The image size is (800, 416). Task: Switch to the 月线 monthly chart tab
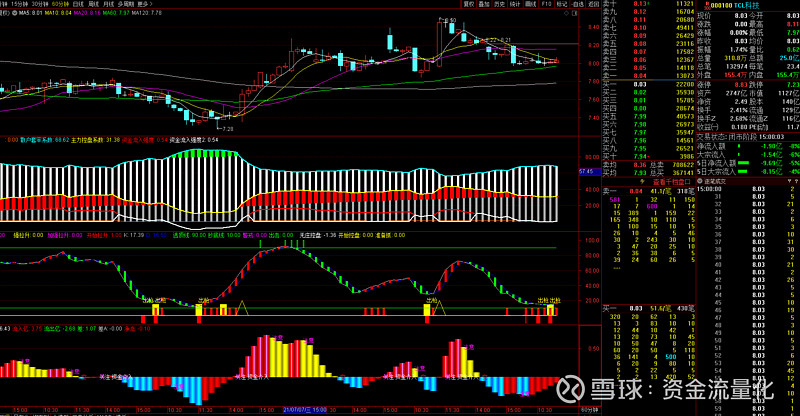pos(109,4)
